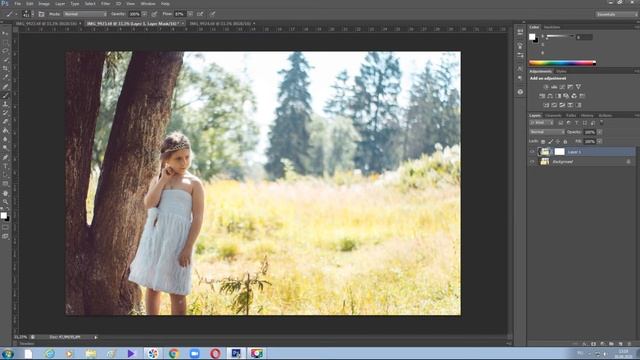Select the Rectangular Marquee tool
Viewport: 640px width, 360px height.
point(5,42)
